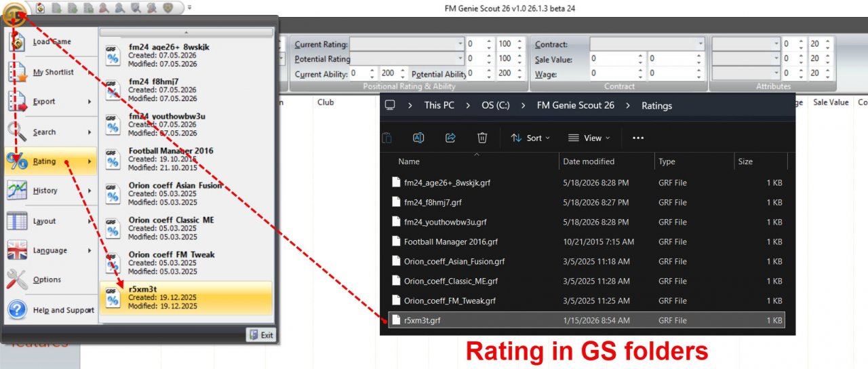Image resolution: width=868 pixels, height=369 pixels.
Task: Open the Layout submenu
Action: coord(51,221)
